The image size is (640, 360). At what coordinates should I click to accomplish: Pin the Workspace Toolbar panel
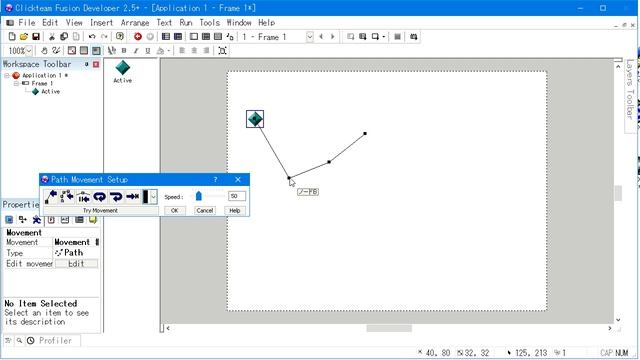[x=87, y=64]
